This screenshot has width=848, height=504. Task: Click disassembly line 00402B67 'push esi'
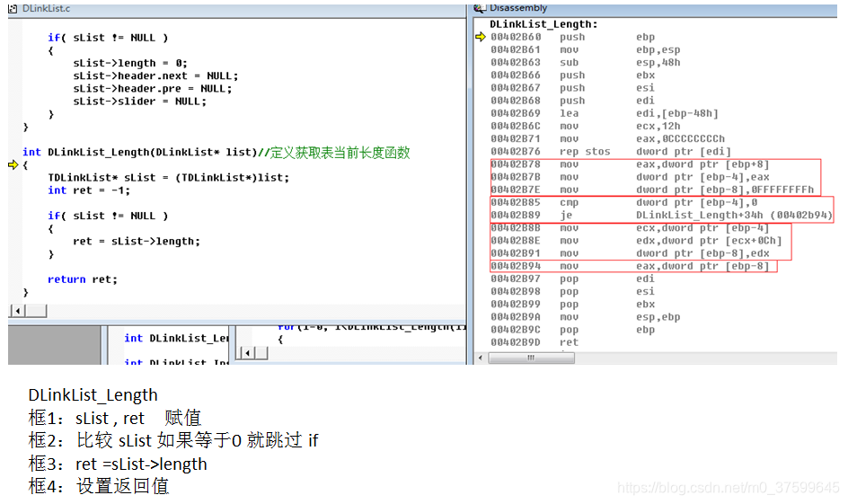573,88
